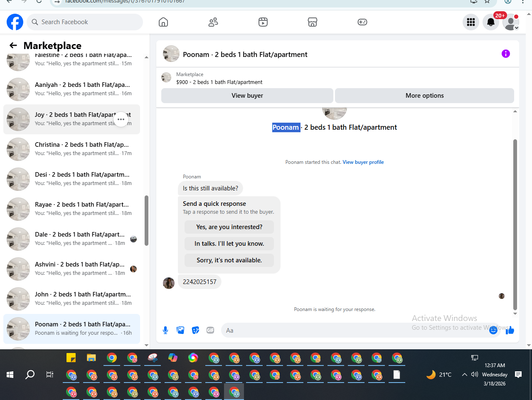This screenshot has height=400, width=532.
Task: Open Ashvini conversation in the list
Action: (x=71, y=269)
